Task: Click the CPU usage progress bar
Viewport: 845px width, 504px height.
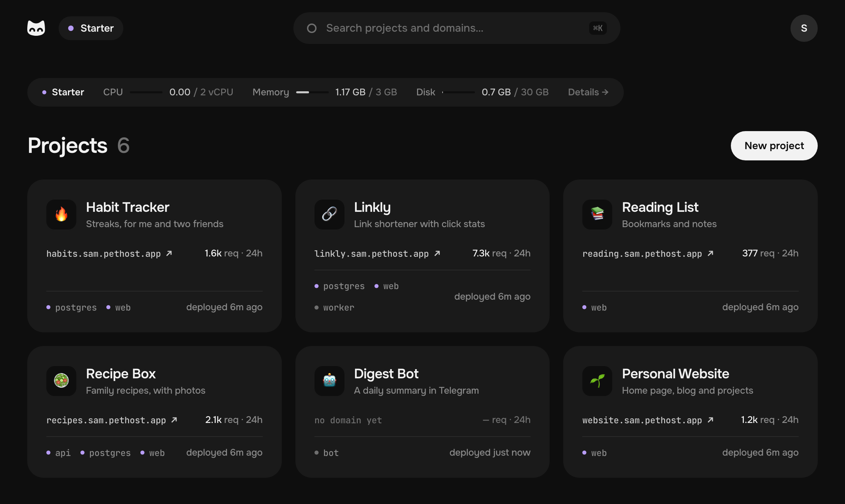Action: tap(146, 92)
